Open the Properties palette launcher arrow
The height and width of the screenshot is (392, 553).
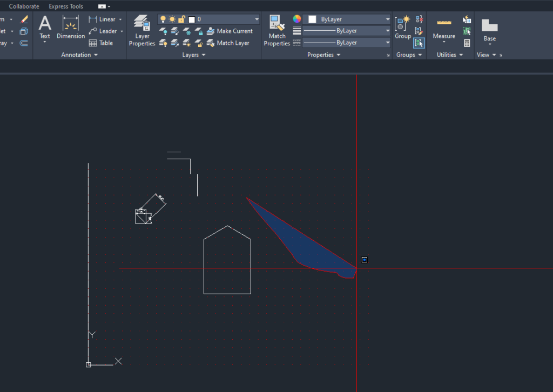388,55
